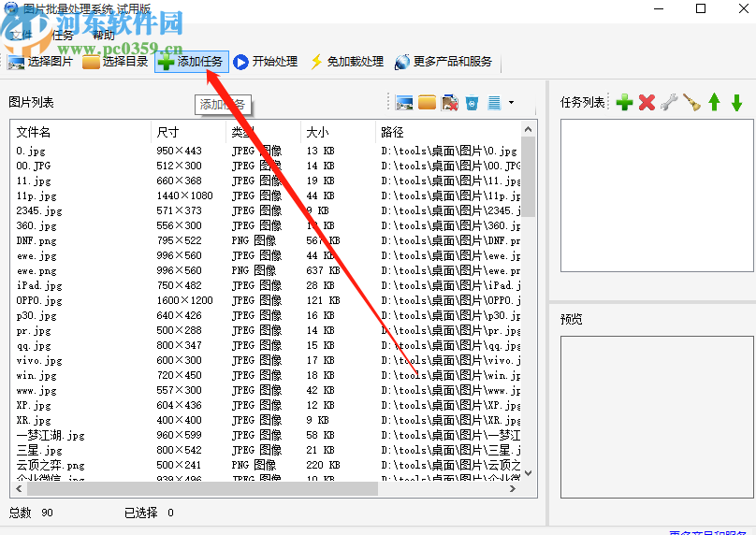Open the 文件 menu
Image resolution: width=756 pixels, height=535 pixels.
tap(22, 36)
